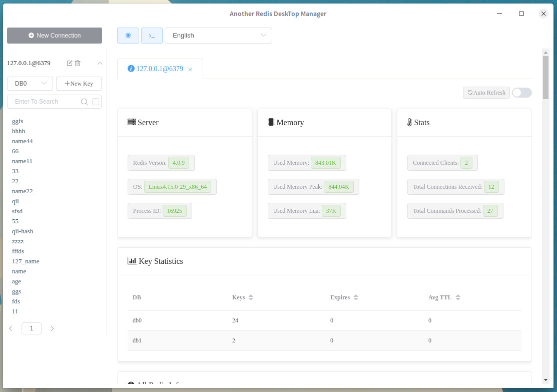Open key age
This screenshot has width=557, height=392.
17,281
